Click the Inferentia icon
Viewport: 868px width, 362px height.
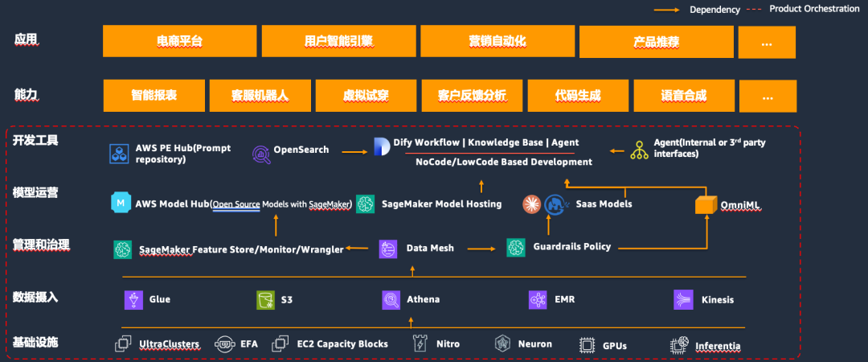[x=679, y=346]
